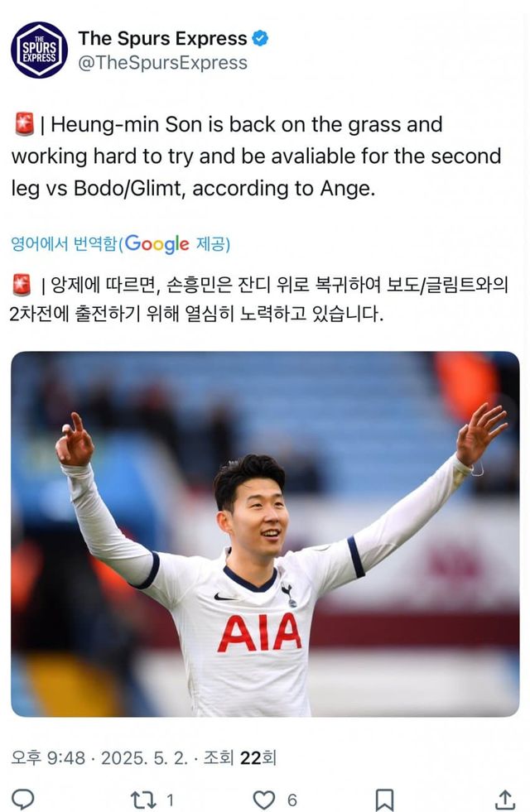The width and height of the screenshot is (530, 812).
Task: Open The Spurs Express display name
Action: coord(162,38)
